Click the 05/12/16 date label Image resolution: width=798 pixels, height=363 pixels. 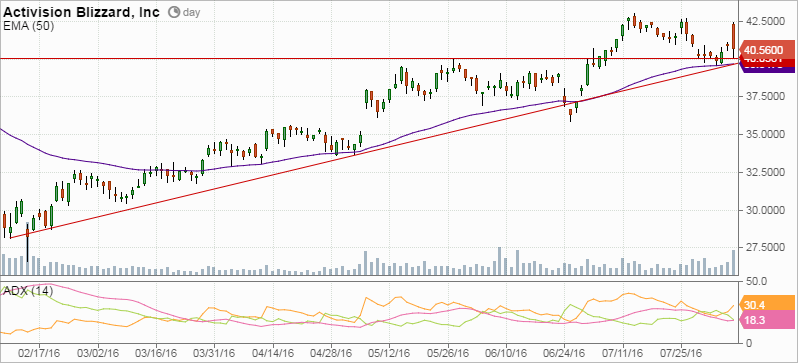(x=390, y=352)
